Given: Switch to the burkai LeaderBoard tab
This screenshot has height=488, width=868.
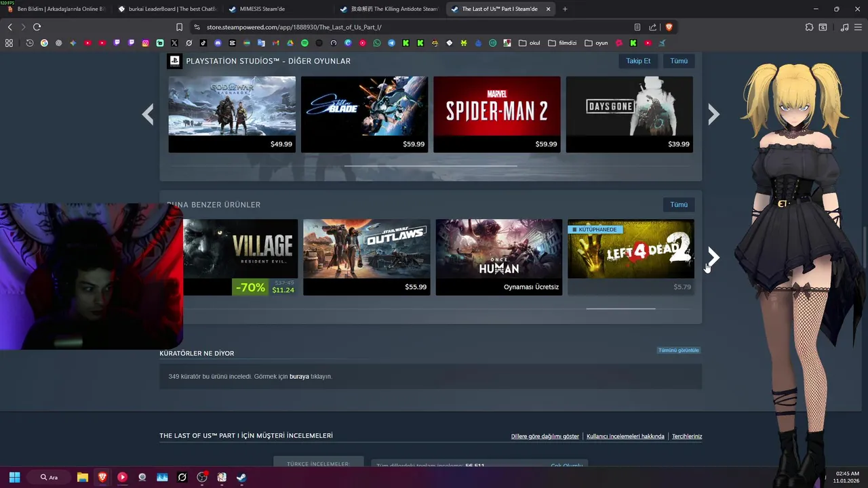Looking at the screenshot, I should coord(167,9).
